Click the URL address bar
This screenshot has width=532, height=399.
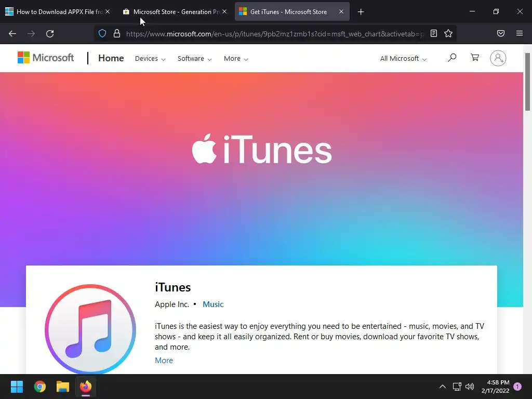pyautogui.click(x=275, y=34)
